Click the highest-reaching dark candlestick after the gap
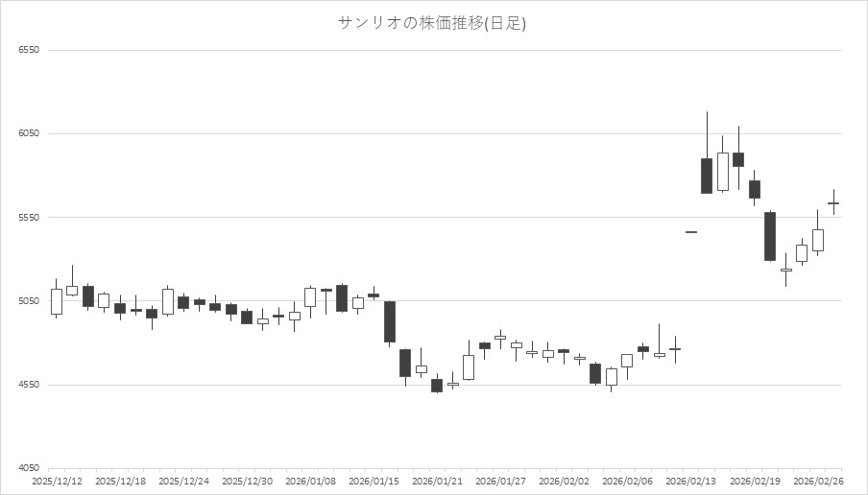 coord(707,176)
